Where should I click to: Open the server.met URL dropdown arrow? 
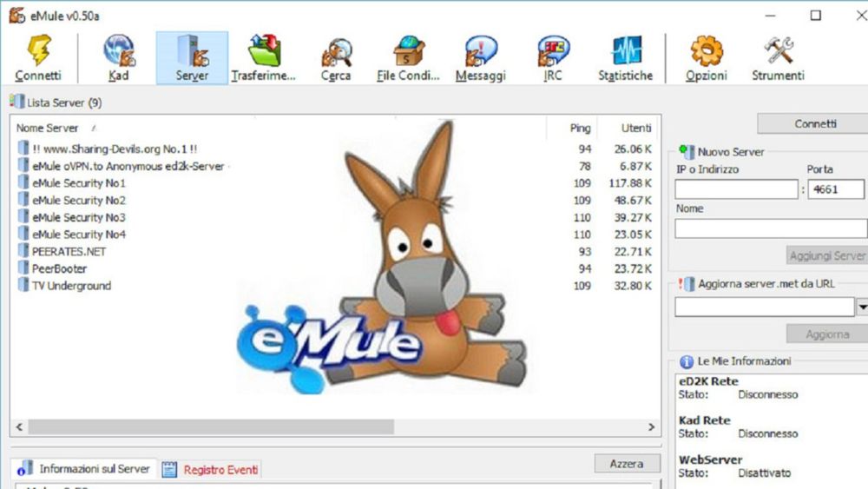point(862,307)
